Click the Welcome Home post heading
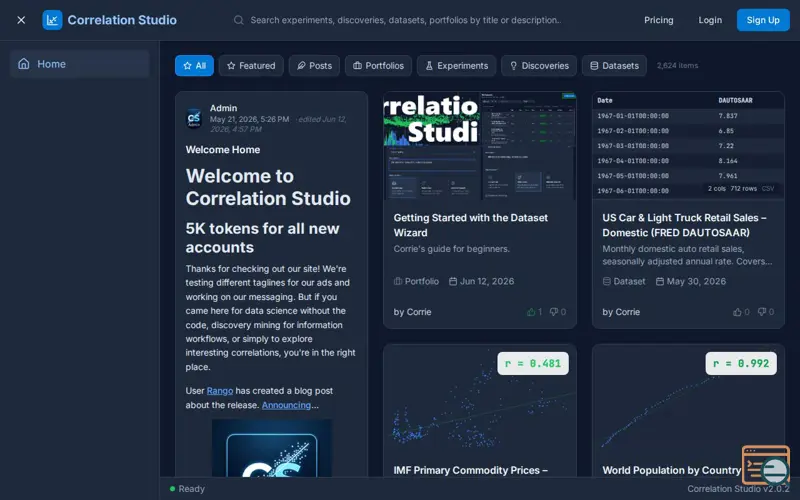 [223, 149]
